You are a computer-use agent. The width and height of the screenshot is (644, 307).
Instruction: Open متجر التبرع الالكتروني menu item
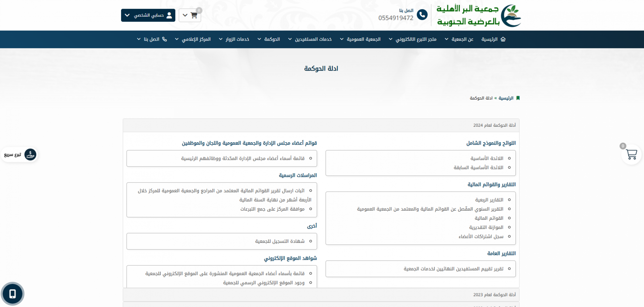click(x=416, y=39)
